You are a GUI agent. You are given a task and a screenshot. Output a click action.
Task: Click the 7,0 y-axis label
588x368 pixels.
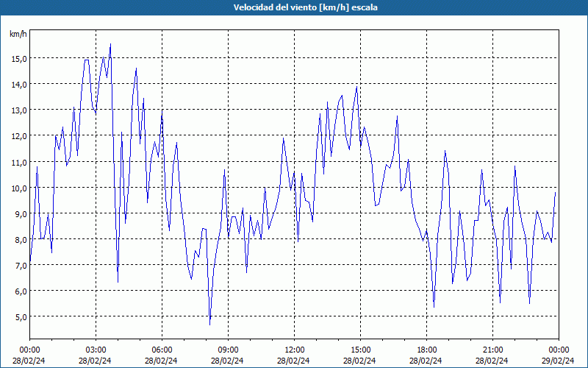point(21,266)
